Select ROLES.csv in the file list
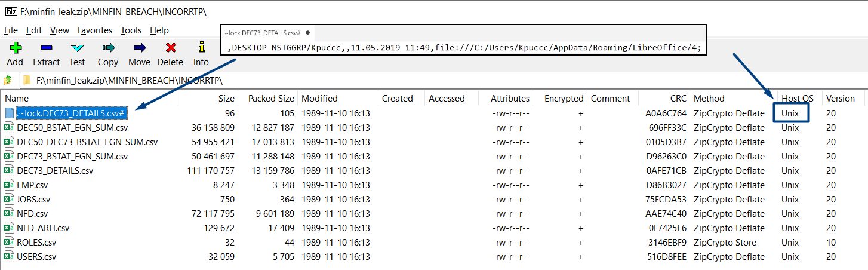This screenshot has width=868, height=270. [x=36, y=243]
